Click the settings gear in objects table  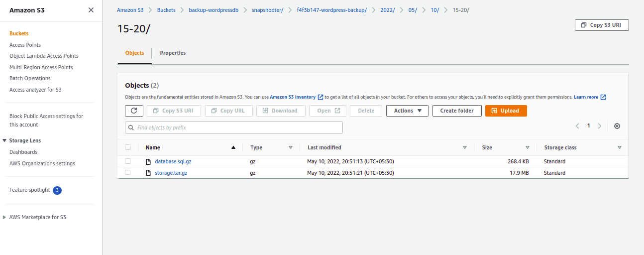coord(617,126)
